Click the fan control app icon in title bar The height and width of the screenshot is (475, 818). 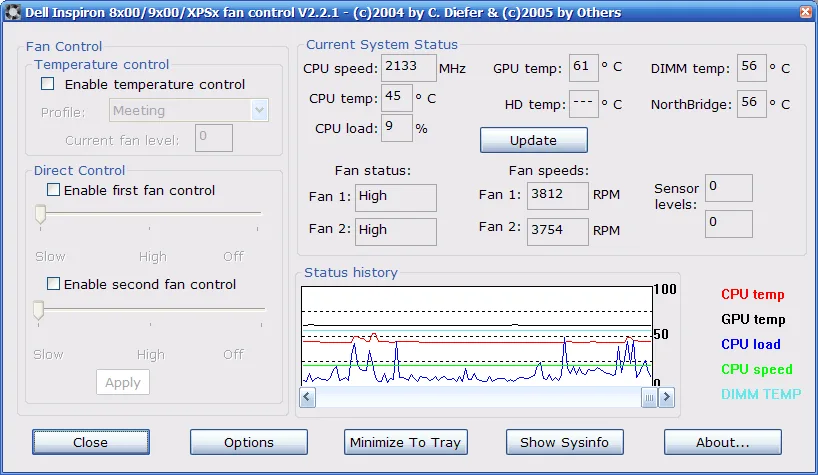coord(13,13)
